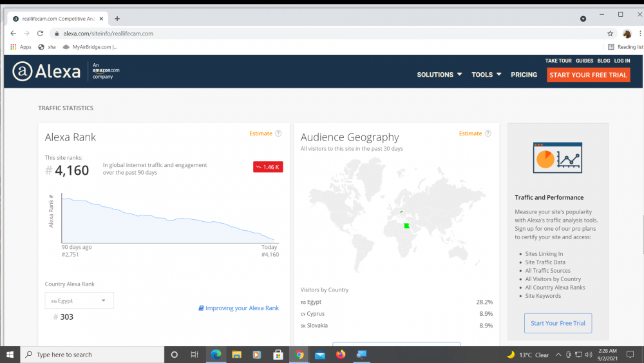This screenshot has height=363, width=644.
Task: Click the Log In link
Action: [622, 61]
